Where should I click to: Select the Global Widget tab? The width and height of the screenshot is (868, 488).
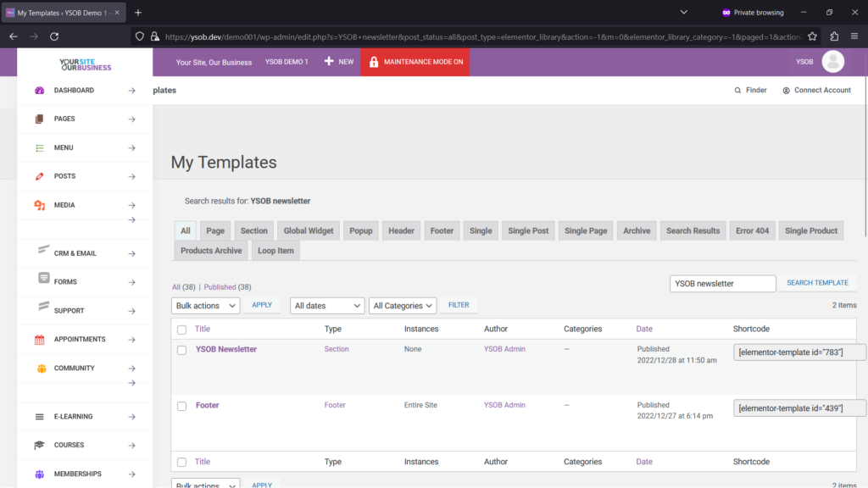(309, 230)
